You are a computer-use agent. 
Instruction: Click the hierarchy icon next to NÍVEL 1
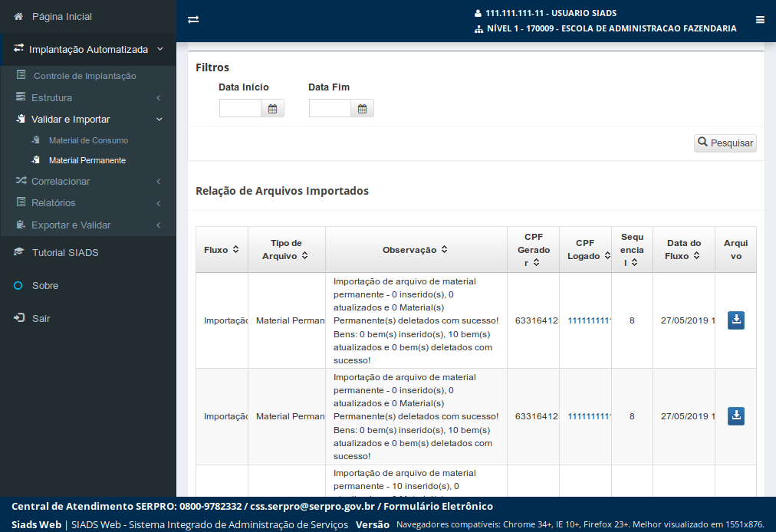(x=478, y=29)
